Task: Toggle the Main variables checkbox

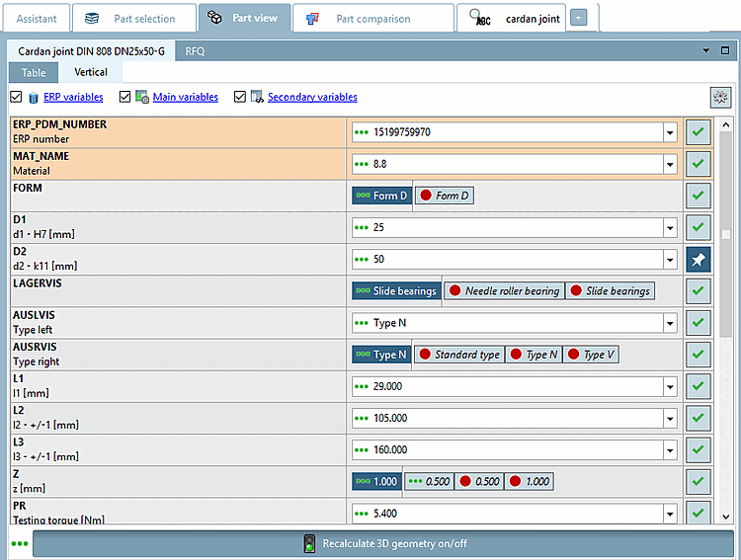Action: (x=124, y=97)
